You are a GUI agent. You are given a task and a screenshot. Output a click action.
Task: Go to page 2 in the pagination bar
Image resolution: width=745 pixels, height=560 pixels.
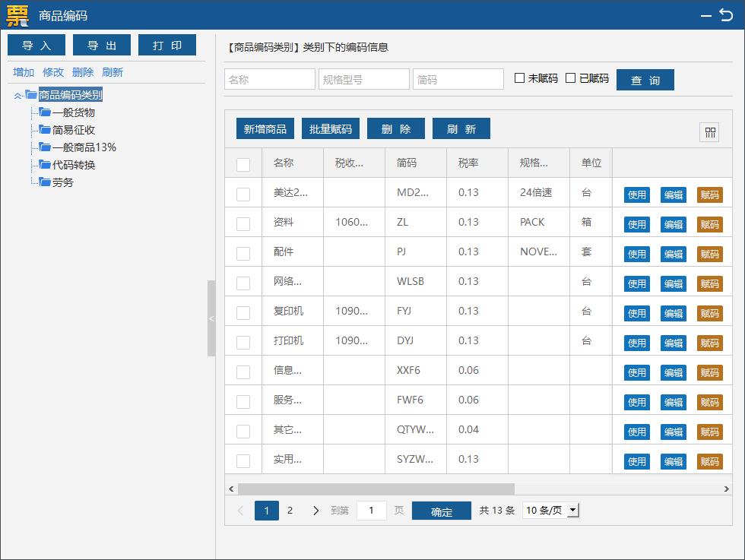click(290, 510)
